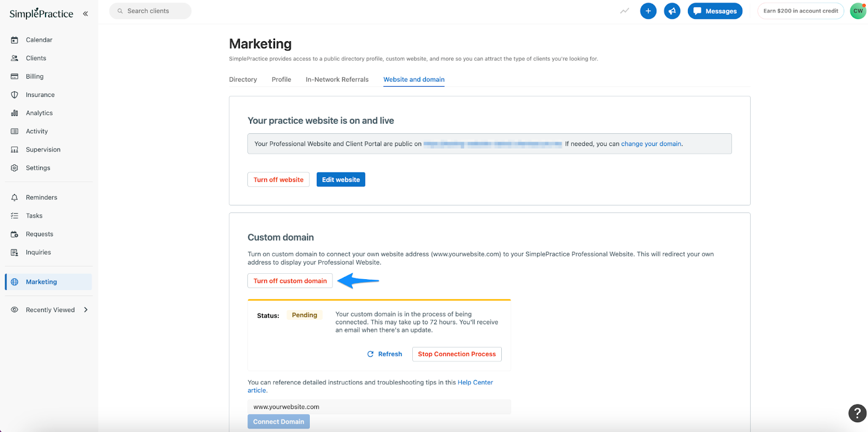Click the SimplePractice logo

(41, 14)
